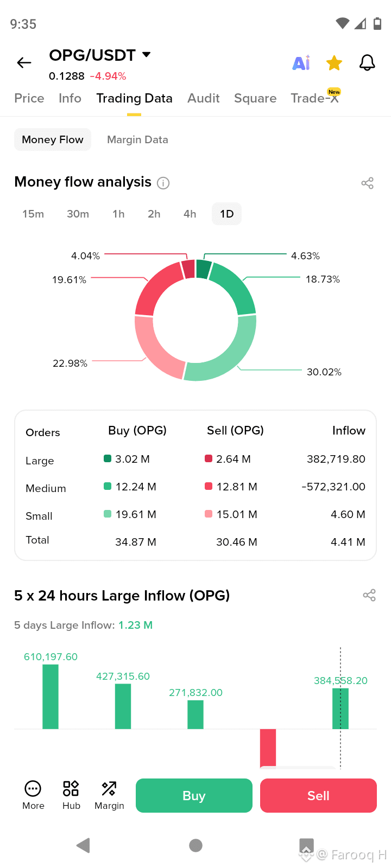Image resolution: width=391 pixels, height=868 pixels.
Task: Tap the dark green 4.63% donut segment
Action: tap(203, 269)
